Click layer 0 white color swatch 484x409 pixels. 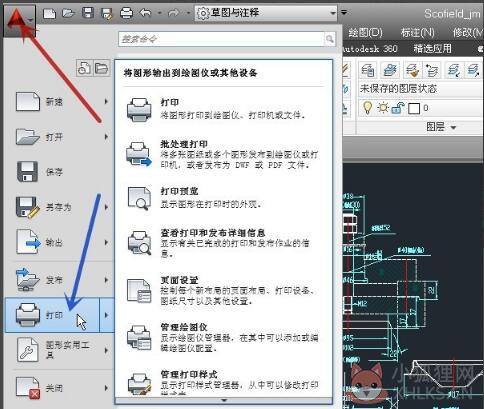414,108
